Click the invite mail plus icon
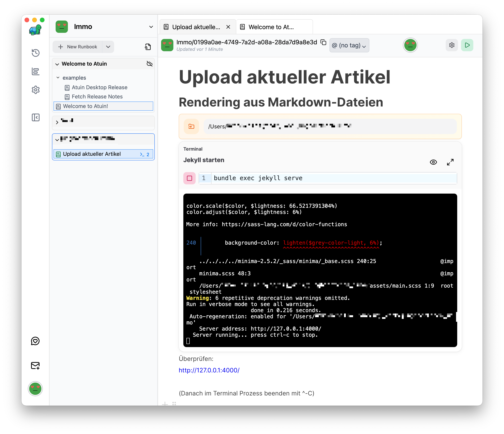Image resolution: width=504 pixels, height=434 pixels. pyautogui.click(x=35, y=366)
